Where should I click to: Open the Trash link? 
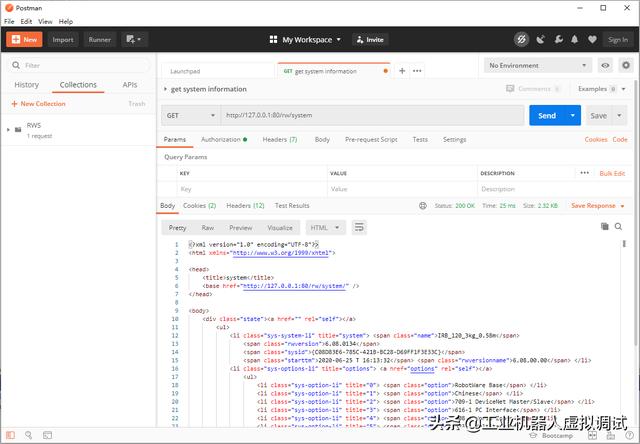click(137, 104)
